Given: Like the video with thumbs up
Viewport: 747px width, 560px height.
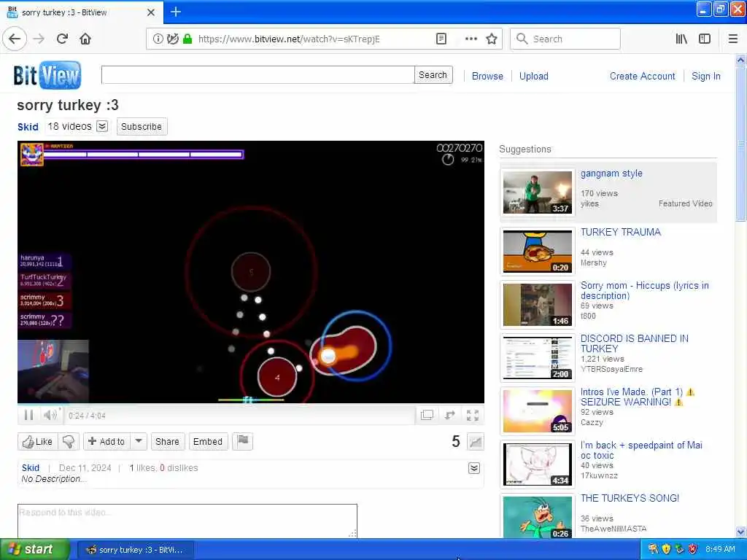Looking at the screenshot, I should (x=38, y=441).
